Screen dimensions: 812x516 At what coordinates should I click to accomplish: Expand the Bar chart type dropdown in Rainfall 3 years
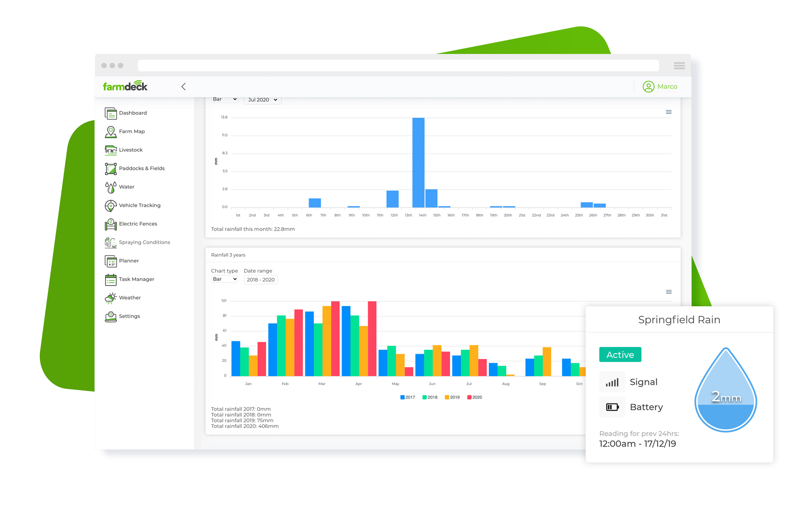(225, 279)
